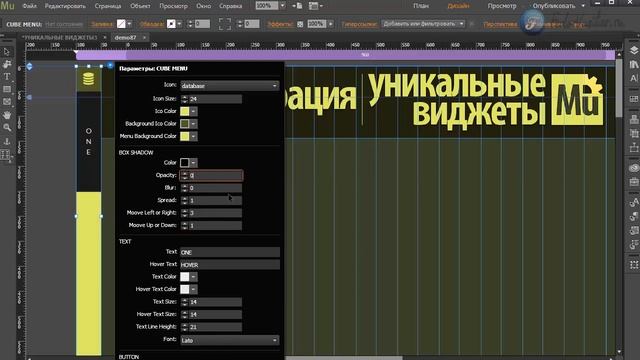The image size is (640, 360).
Task: Click the Text field containing ONE
Action: coord(230,252)
